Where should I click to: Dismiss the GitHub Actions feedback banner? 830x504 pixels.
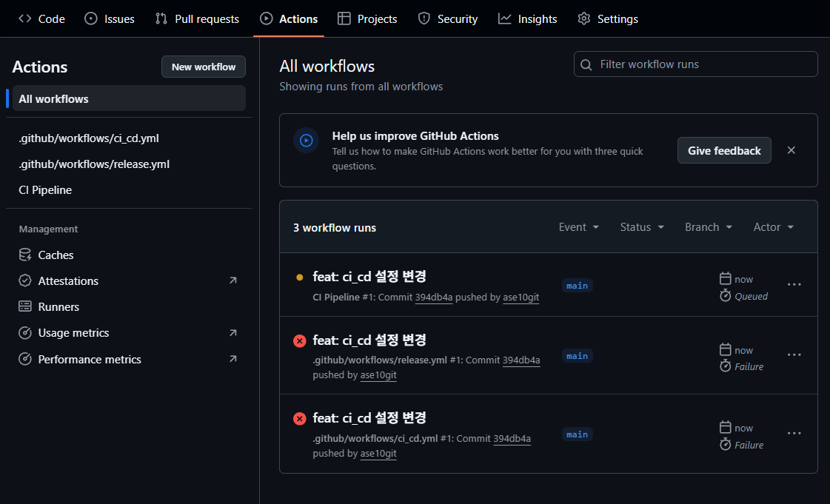tap(791, 150)
